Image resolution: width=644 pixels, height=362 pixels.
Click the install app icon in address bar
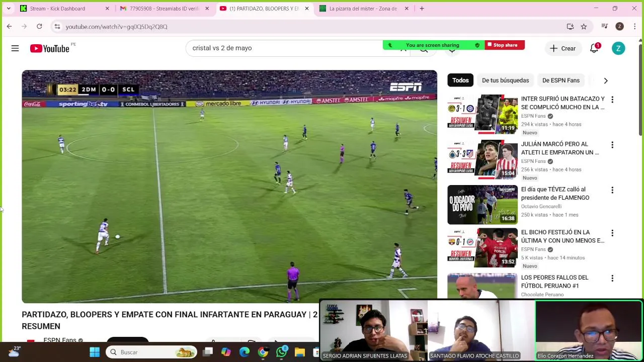pyautogui.click(x=570, y=26)
